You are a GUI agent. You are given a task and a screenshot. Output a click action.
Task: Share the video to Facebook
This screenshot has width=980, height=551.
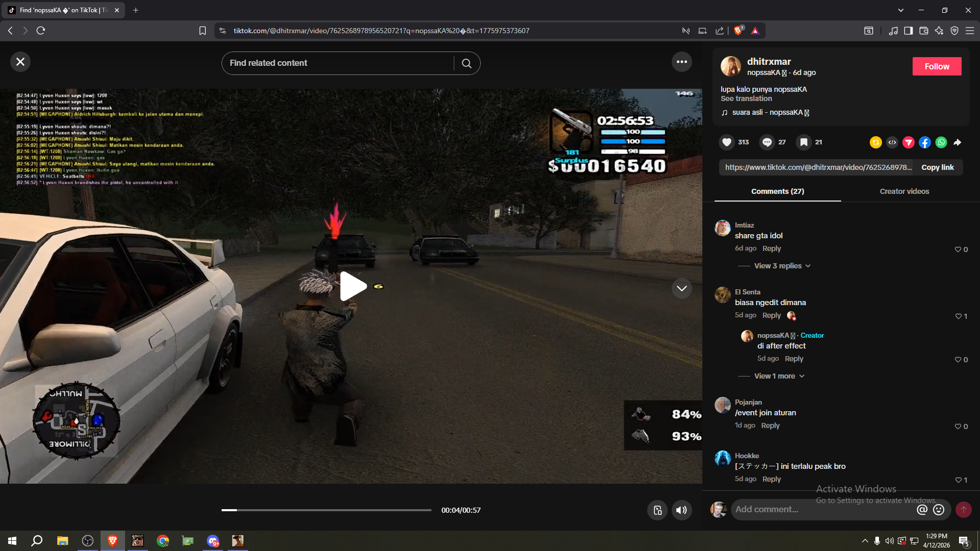pyautogui.click(x=925, y=142)
